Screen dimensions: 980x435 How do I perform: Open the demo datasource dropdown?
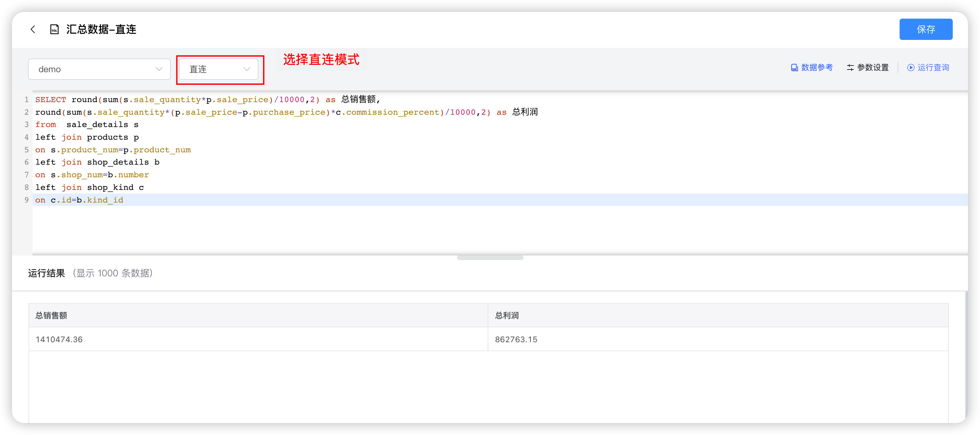99,69
